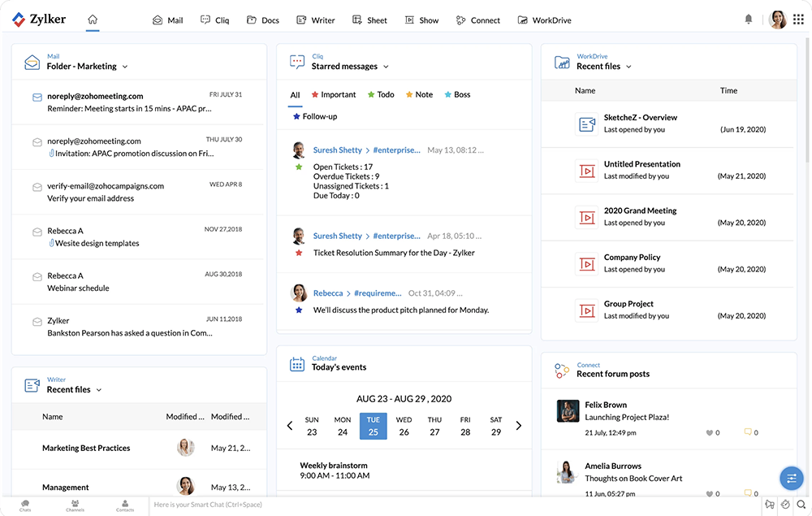Select WED 26 in calendar
The height and width of the screenshot is (516, 812).
click(x=404, y=426)
